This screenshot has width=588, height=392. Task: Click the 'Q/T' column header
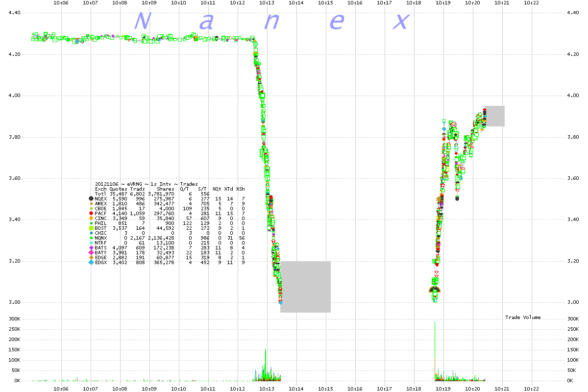tap(185, 189)
